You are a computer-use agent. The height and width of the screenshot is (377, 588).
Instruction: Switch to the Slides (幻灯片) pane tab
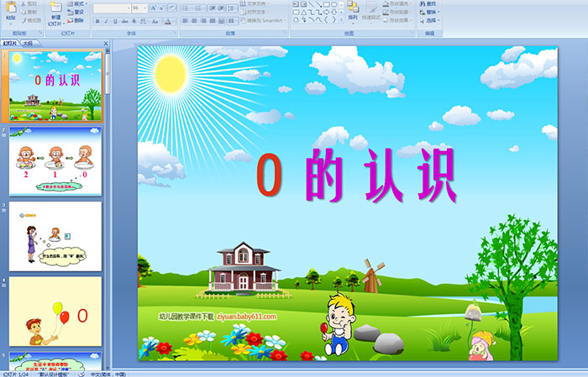tap(10, 44)
